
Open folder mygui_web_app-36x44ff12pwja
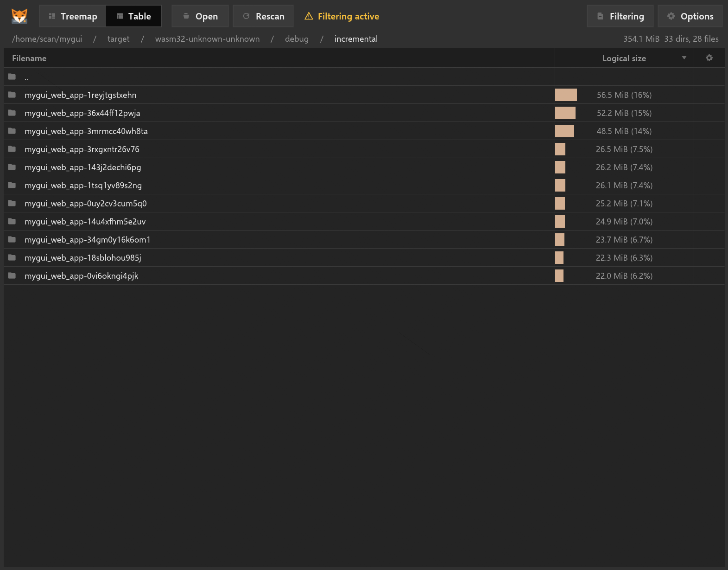tap(82, 113)
